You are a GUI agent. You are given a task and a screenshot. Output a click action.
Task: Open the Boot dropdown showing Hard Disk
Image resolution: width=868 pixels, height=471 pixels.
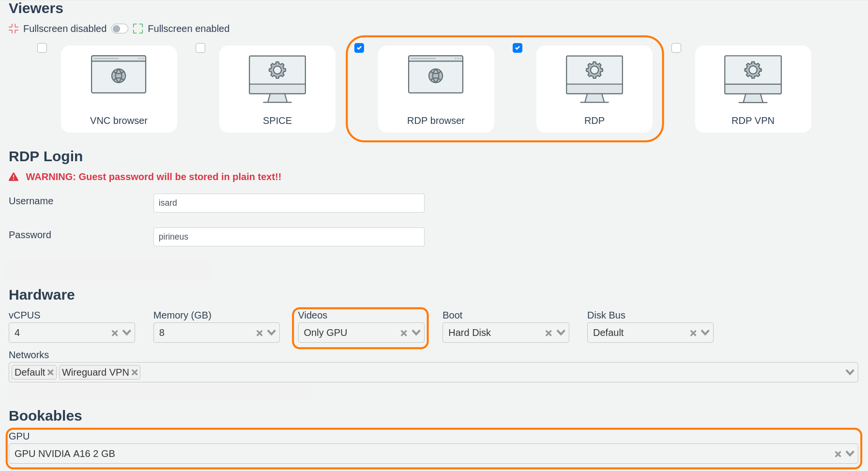pyautogui.click(x=561, y=333)
